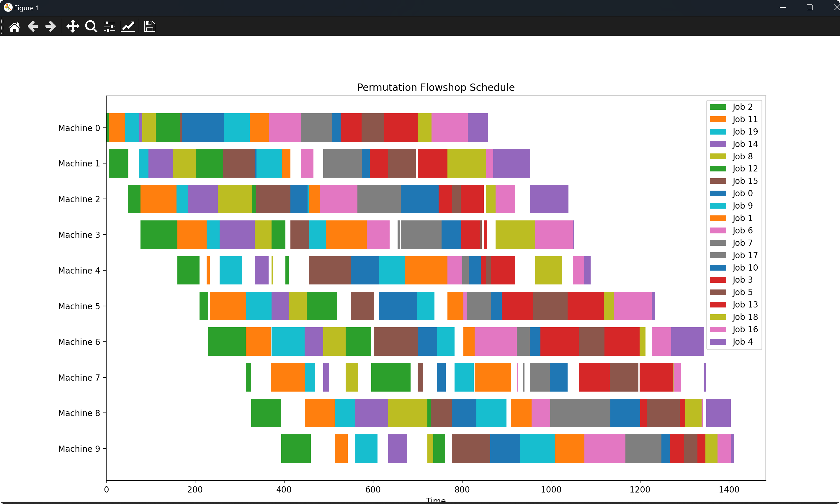
Task: Click the large gray bar on Machine 8
Action: click(580, 413)
